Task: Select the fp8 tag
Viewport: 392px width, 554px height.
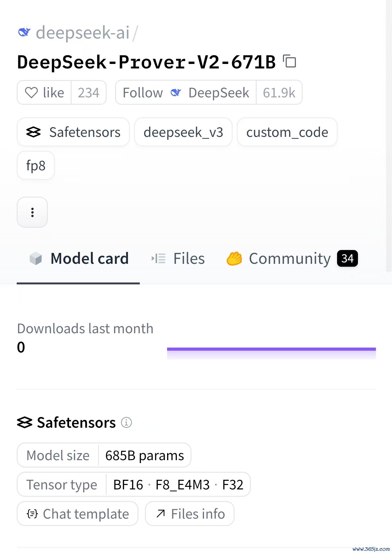Action: coord(36,165)
